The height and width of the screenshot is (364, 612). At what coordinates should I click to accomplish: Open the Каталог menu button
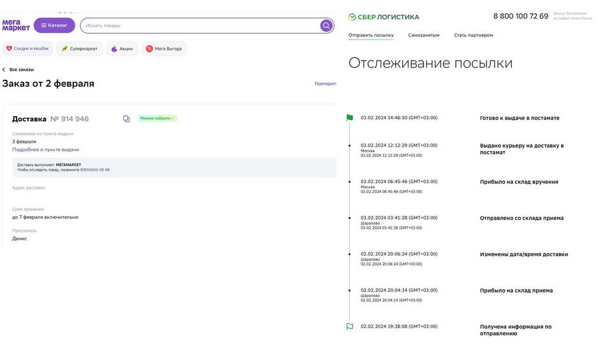pyautogui.click(x=54, y=25)
